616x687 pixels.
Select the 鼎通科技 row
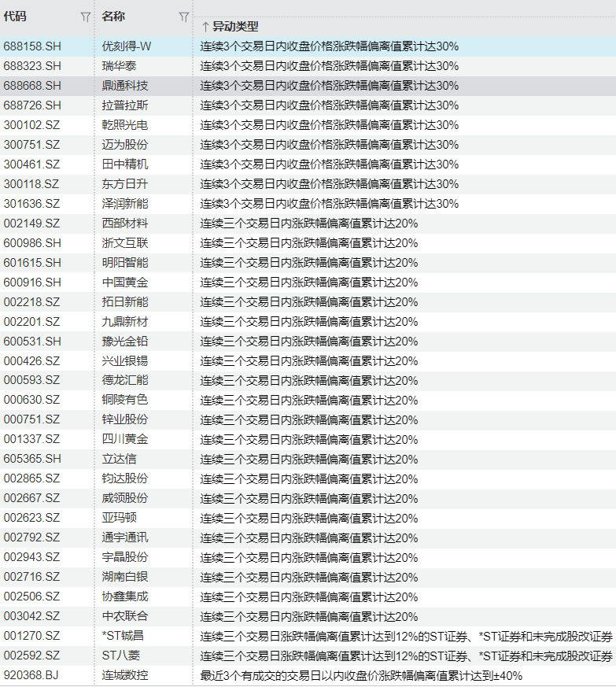pyautogui.click(x=125, y=86)
